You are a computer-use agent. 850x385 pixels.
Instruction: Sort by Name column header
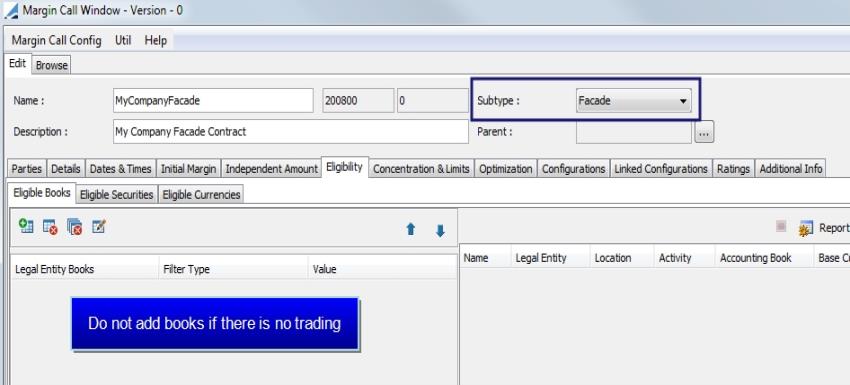(x=485, y=258)
